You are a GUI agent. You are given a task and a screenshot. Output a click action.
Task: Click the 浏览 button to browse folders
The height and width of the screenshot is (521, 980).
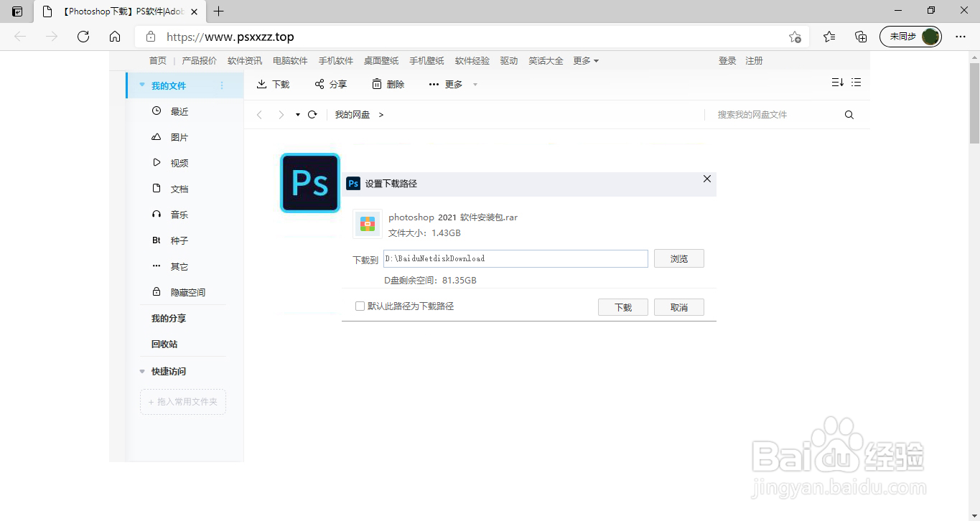tap(678, 258)
